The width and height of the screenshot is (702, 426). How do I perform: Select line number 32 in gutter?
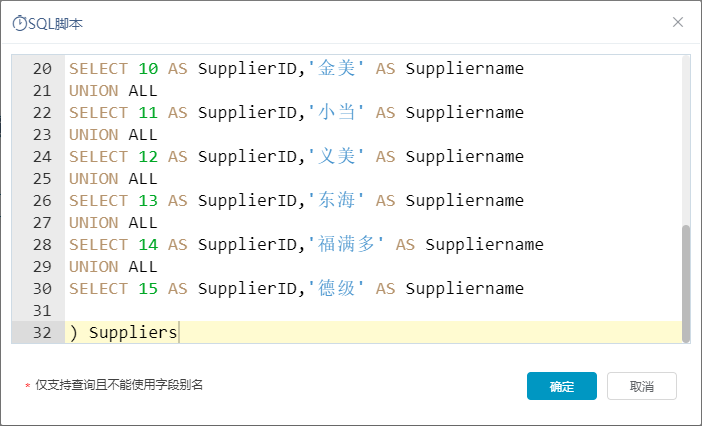(42, 332)
